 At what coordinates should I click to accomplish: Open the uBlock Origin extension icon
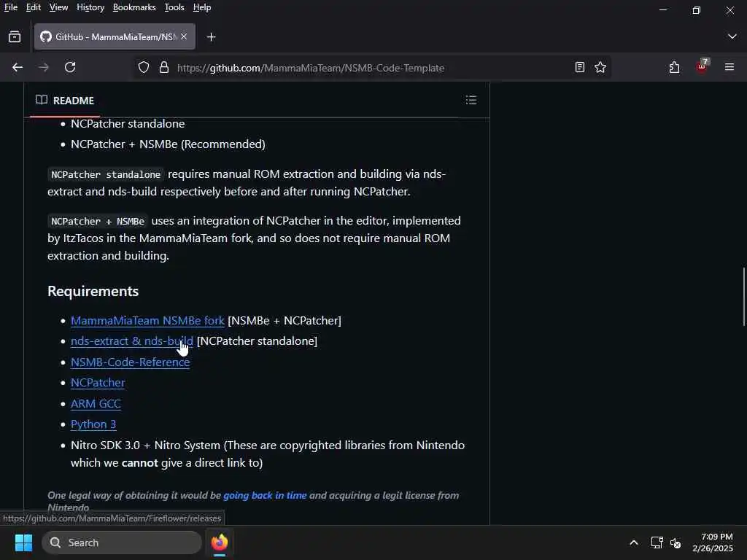coord(702,66)
